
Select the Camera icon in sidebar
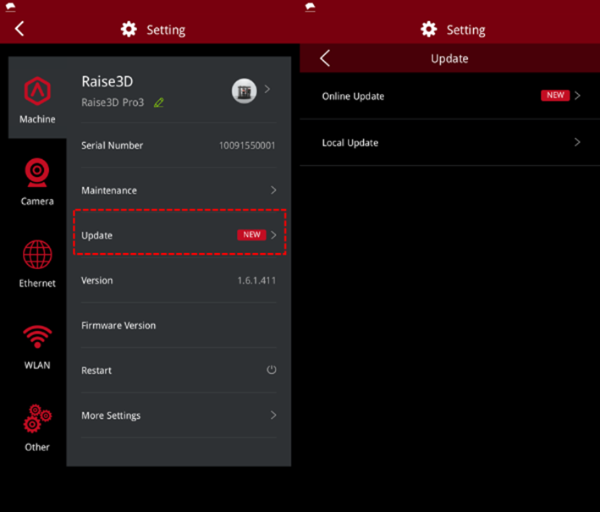click(37, 180)
